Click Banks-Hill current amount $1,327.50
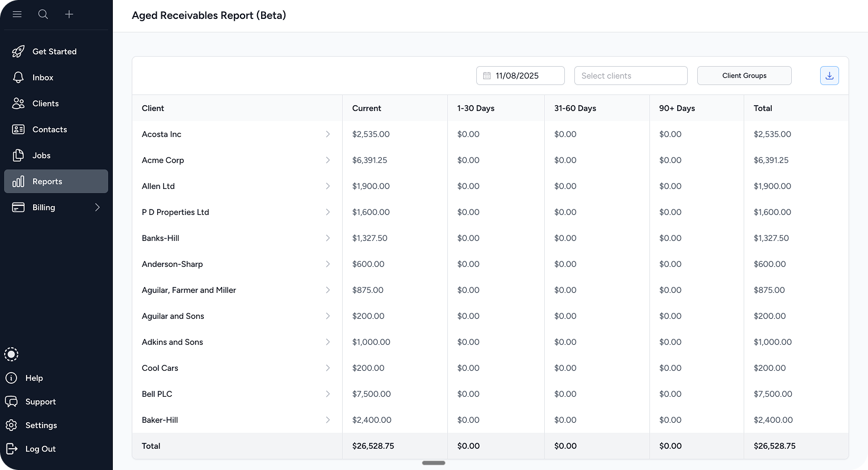 [x=370, y=238]
